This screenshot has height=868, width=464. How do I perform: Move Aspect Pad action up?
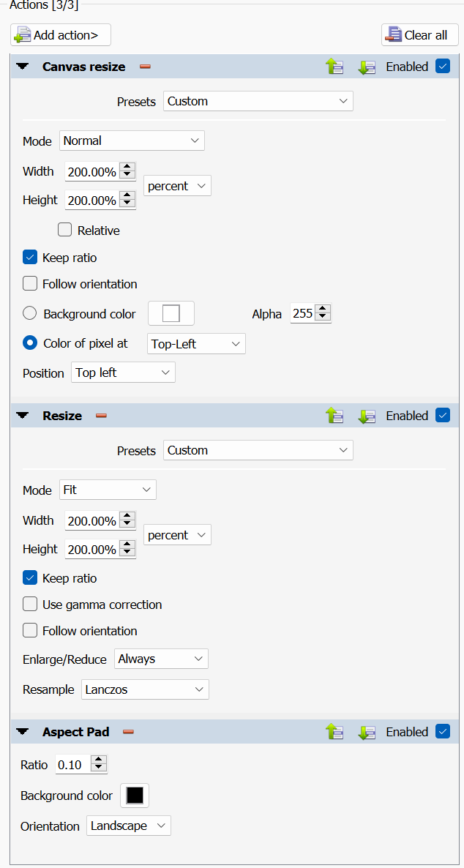(x=334, y=732)
